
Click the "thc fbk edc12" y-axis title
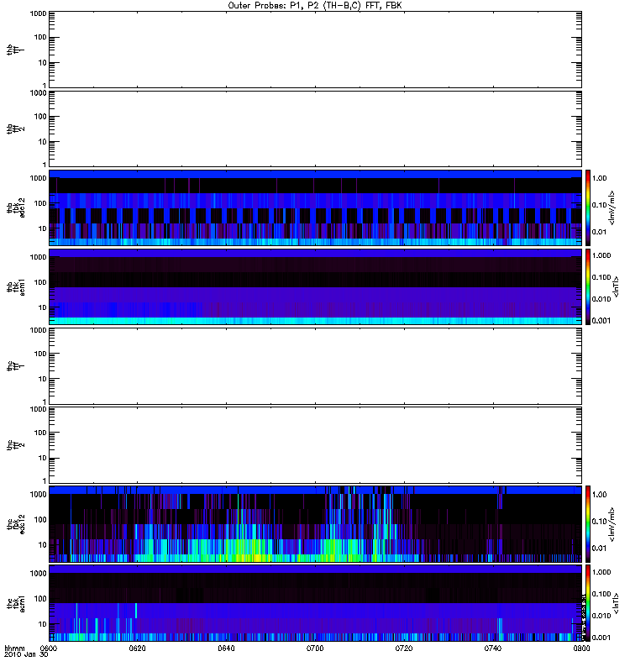(x=16, y=524)
